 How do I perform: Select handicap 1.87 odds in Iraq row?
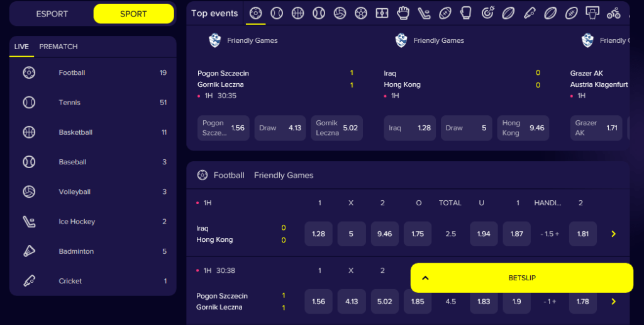click(517, 234)
